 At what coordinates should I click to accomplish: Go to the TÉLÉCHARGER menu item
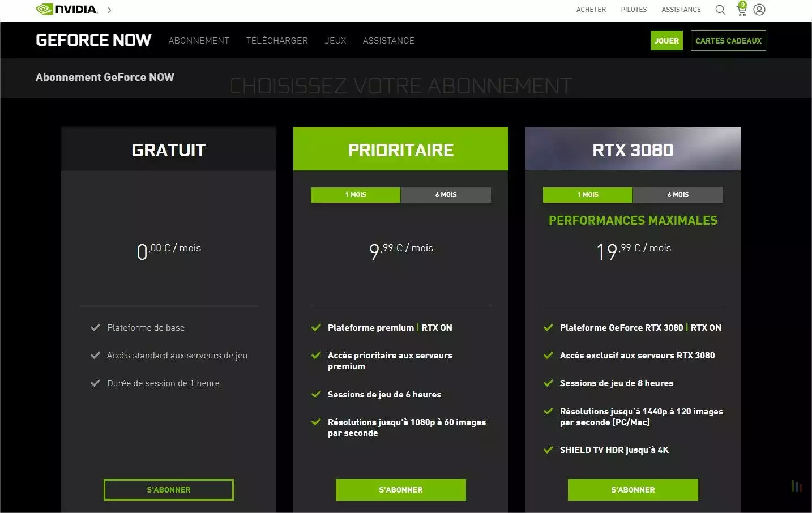coord(277,41)
